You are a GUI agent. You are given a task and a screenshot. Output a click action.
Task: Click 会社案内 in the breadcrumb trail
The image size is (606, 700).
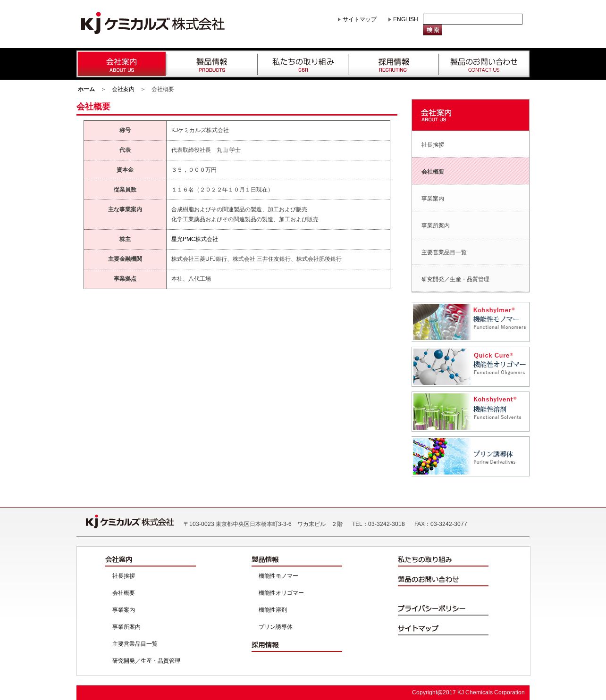tap(123, 89)
